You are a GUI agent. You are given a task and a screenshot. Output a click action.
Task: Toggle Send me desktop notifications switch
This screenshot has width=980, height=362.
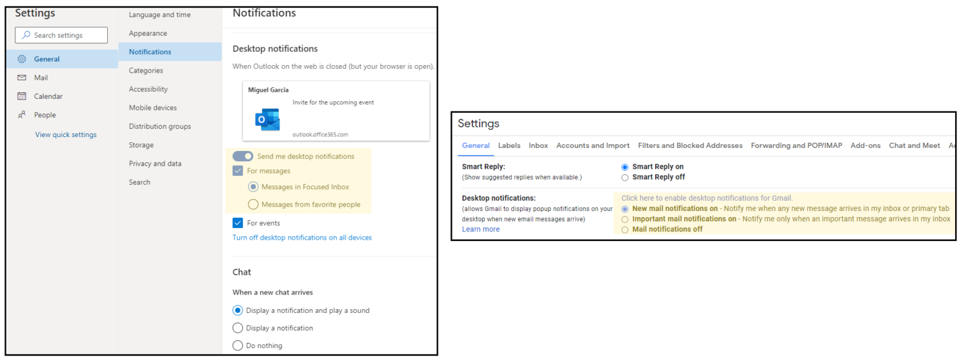243,156
